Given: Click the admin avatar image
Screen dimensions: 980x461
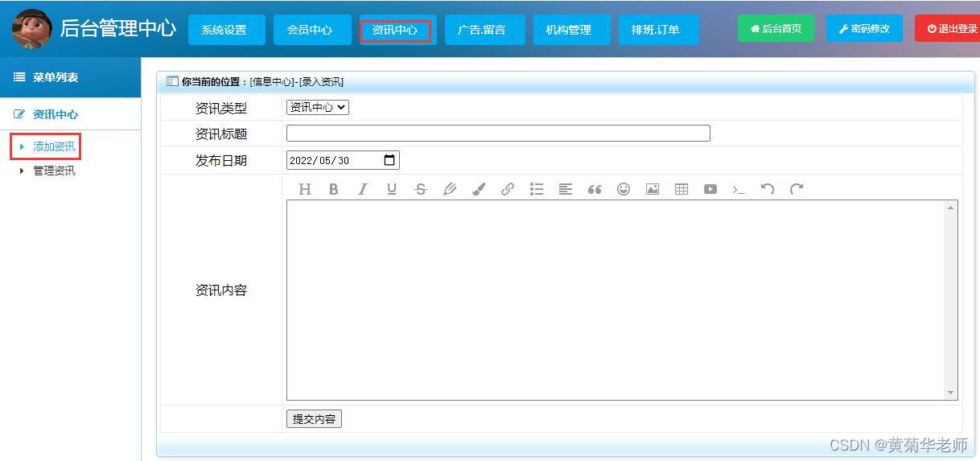Looking at the screenshot, I should click(x=32, y=29).
